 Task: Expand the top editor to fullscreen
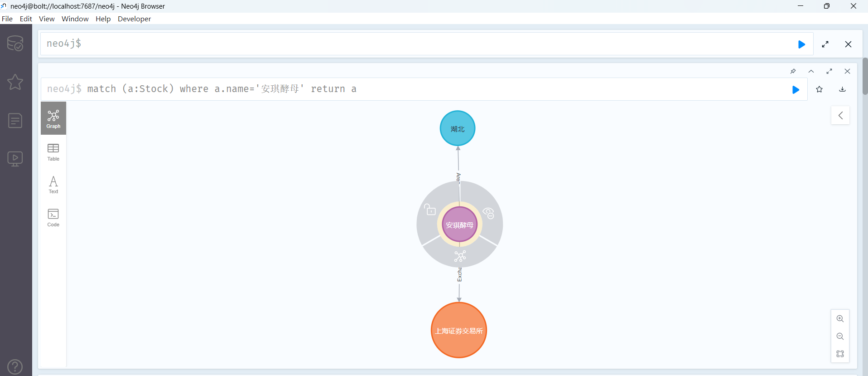tap(825, 44)
